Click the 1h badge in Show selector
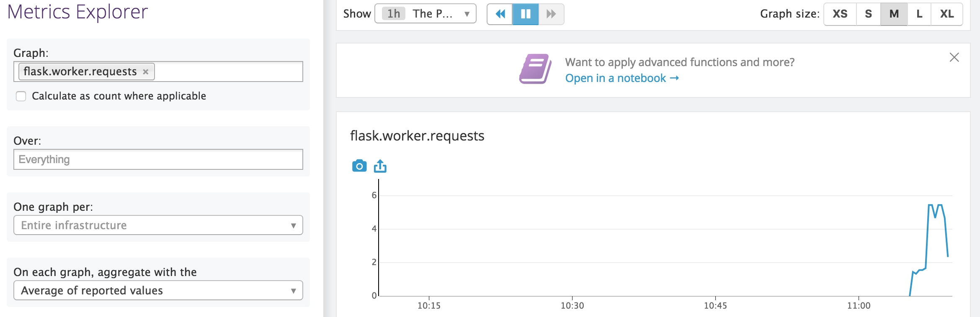Image resolution: width=980 pixels, height=317 pixels. (393, 14)
